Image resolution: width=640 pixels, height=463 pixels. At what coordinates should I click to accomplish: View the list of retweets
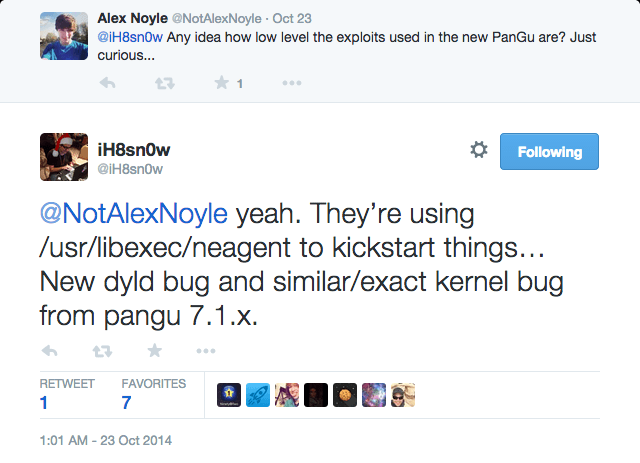66,393
